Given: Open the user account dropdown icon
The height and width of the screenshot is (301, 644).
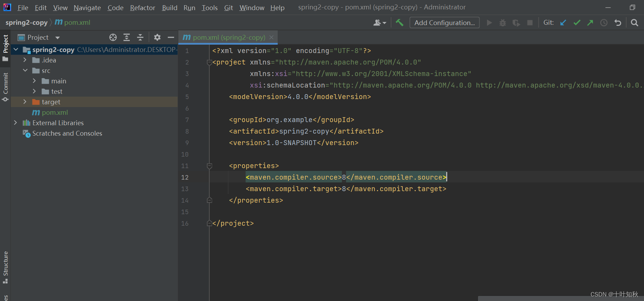Looking at the screenshot, I should [x=380, y=23].
